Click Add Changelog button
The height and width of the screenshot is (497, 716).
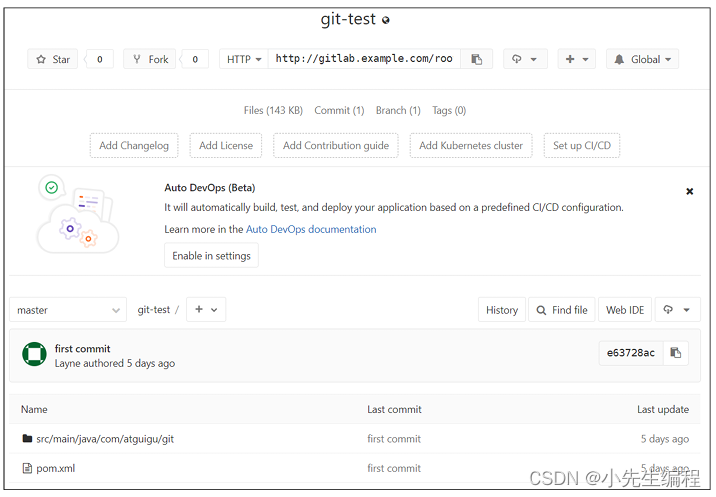point(134,146)
